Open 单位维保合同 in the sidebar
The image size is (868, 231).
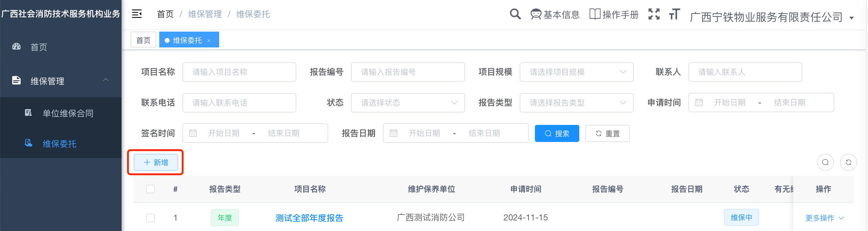(x=61, y=113)
